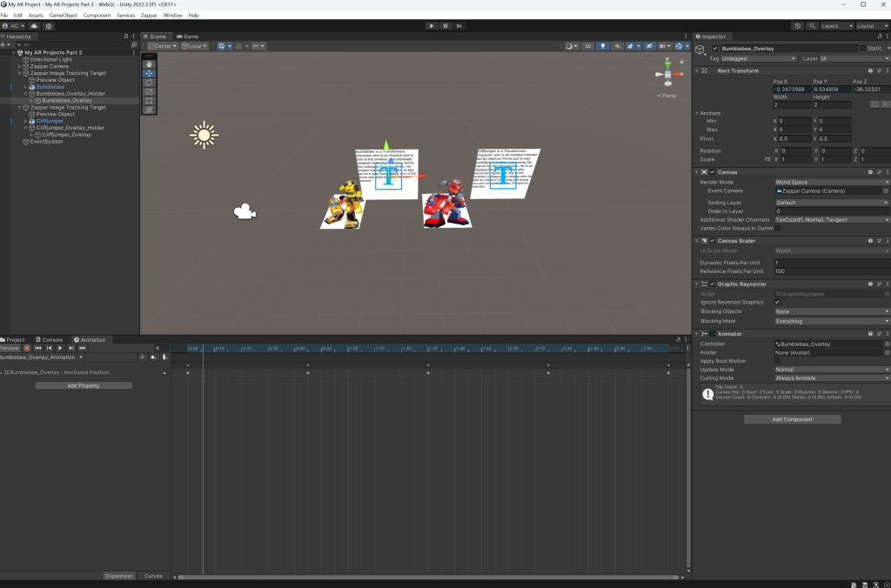Screen dimensions: 891x588
Task: Enable animation recording with the red record button
Action: [27, 348]
